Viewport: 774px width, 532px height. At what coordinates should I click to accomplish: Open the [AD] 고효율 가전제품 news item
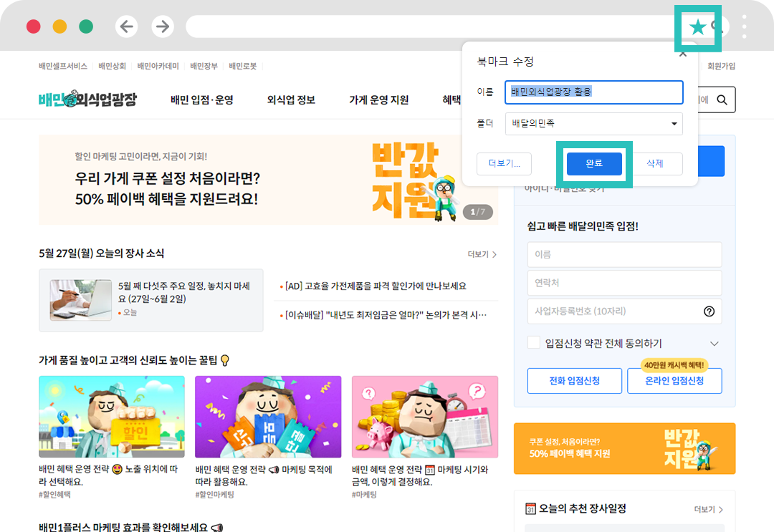pyautogui.click(x=375, y=286)
